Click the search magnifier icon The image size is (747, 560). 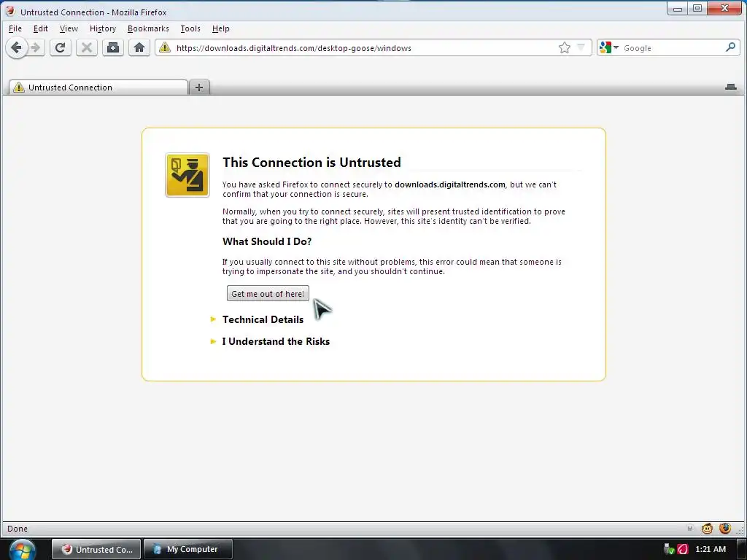[x=731, y=47]
